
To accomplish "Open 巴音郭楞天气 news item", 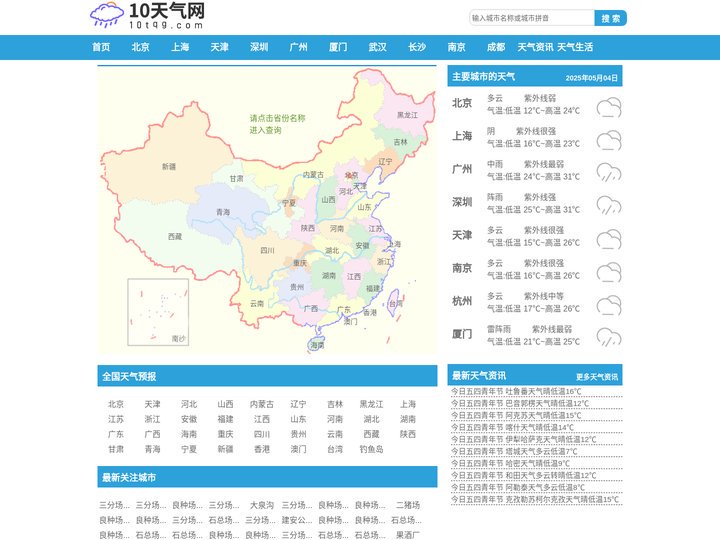I will 520,403.
